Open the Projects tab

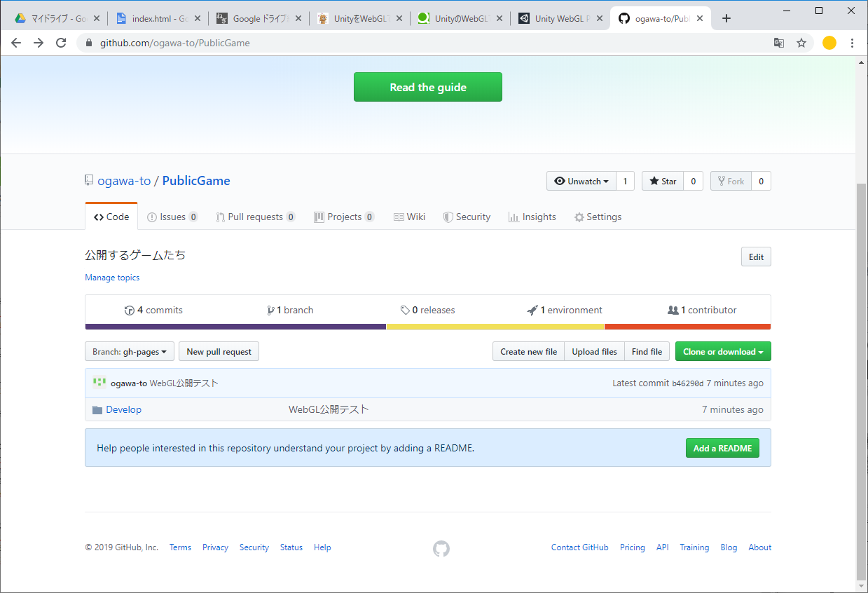click(x=344, y=217)
